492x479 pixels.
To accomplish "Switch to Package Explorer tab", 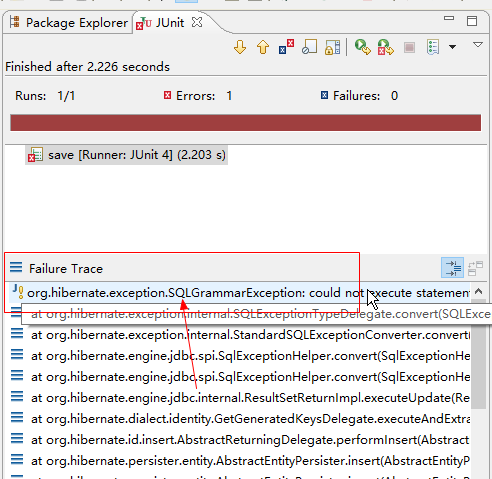I will click(x=68, y=23).
